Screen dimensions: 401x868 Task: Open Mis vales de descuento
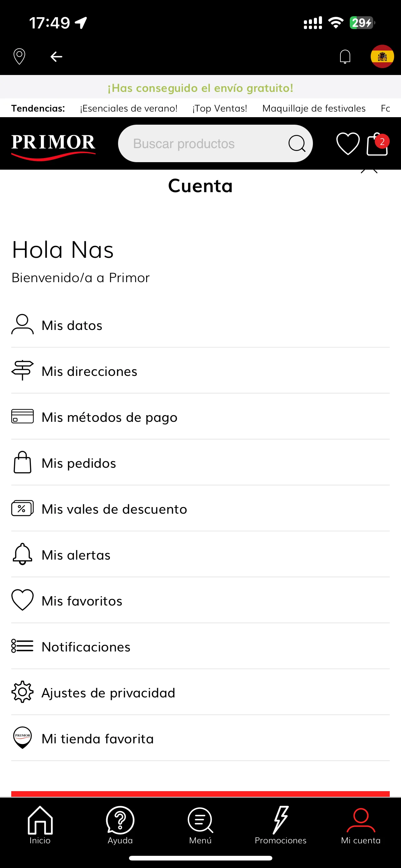pos(200,509)
